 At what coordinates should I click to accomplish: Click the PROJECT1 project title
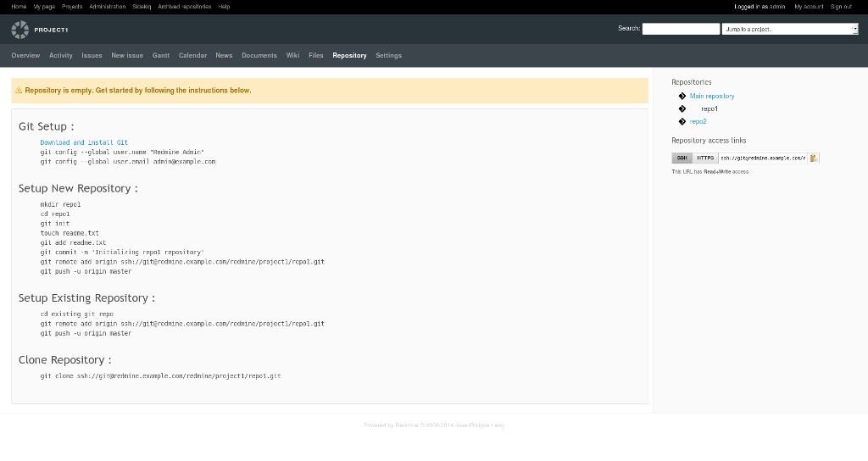click(x=51, y=30)
